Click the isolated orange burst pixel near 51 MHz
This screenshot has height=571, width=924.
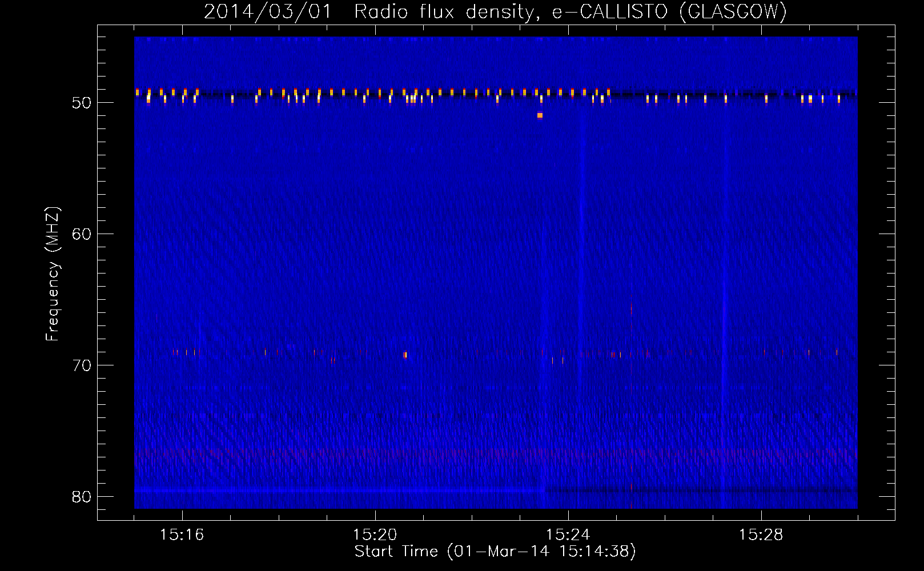point(540,115)
